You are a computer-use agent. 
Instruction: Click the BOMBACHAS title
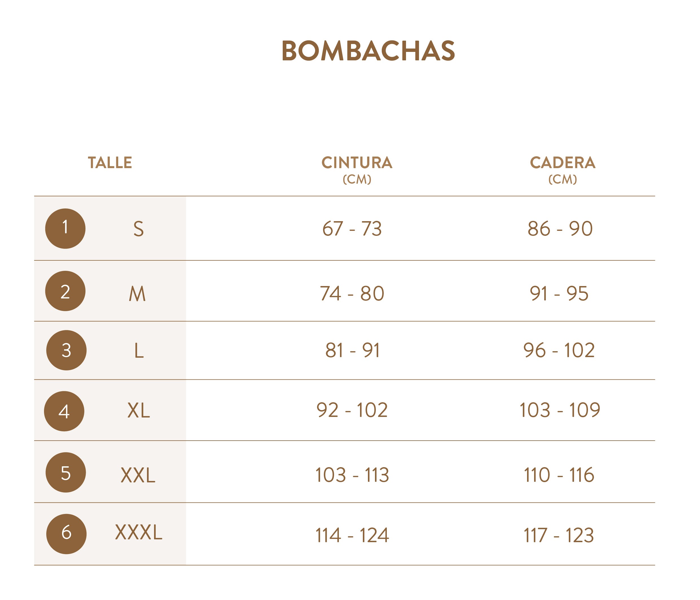tap(368, 51)
